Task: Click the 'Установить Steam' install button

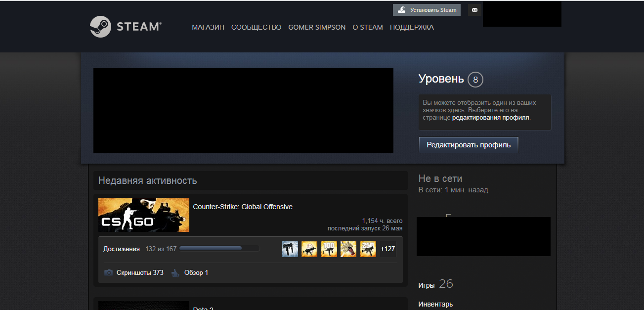Action: pos(427,10)
